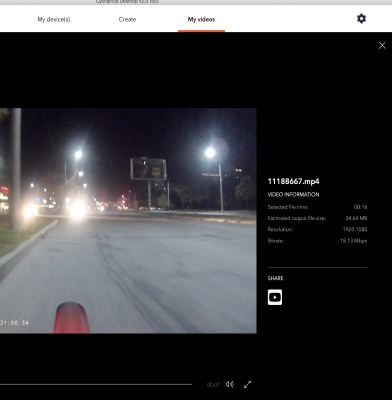Image resolution: width=392 pixels, height=400 pixels.
Task: Toggle fullscreen video playback
Action: 247,384
